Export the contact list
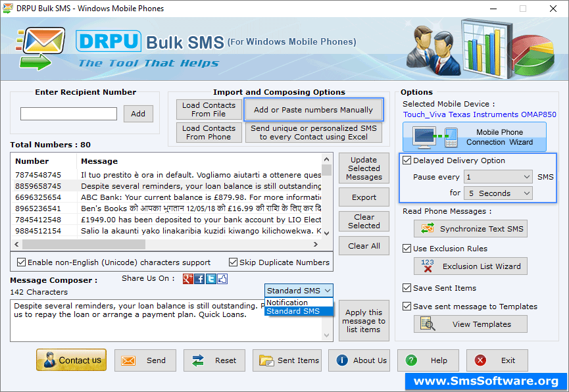The width and height of the screenshot is (569, 392). click(364, 197)
